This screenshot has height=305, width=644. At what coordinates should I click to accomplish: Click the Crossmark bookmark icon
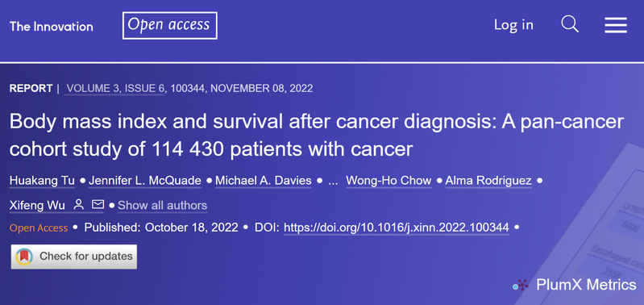[x=24, y=257]
